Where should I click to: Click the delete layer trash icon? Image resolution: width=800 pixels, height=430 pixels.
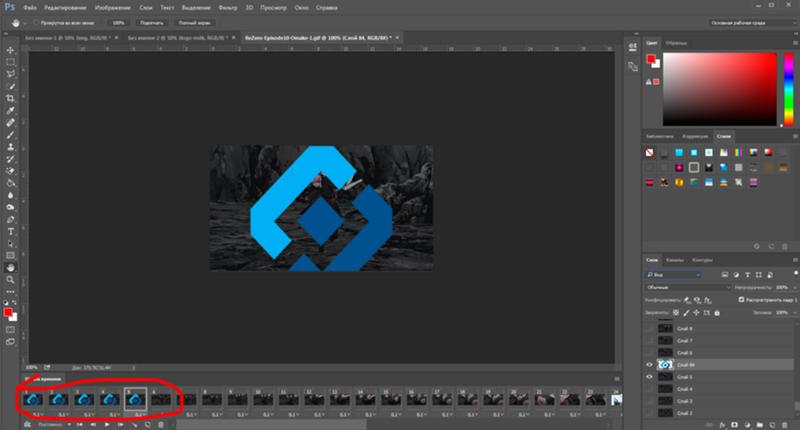point(785,424)
